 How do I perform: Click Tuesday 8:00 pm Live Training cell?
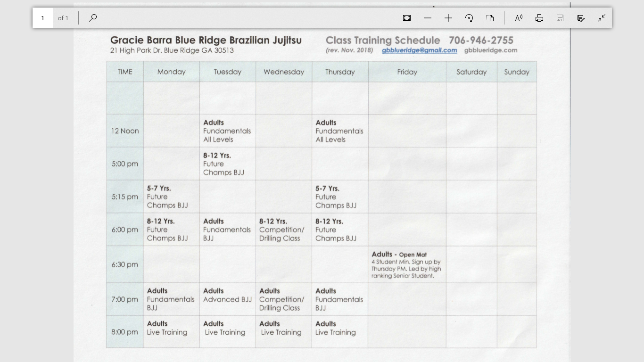point(228,332)
